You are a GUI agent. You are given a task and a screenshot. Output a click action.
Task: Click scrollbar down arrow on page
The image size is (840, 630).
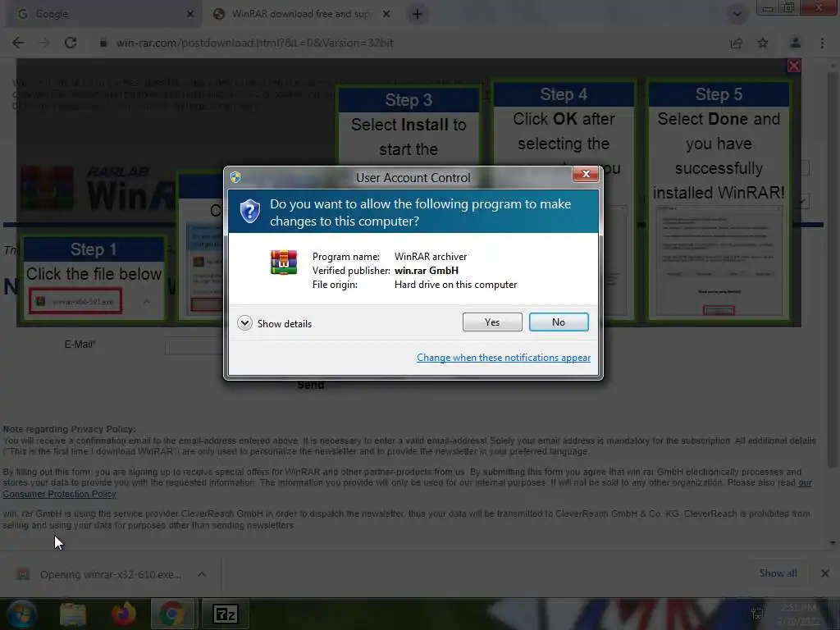[x=833, y=543]
